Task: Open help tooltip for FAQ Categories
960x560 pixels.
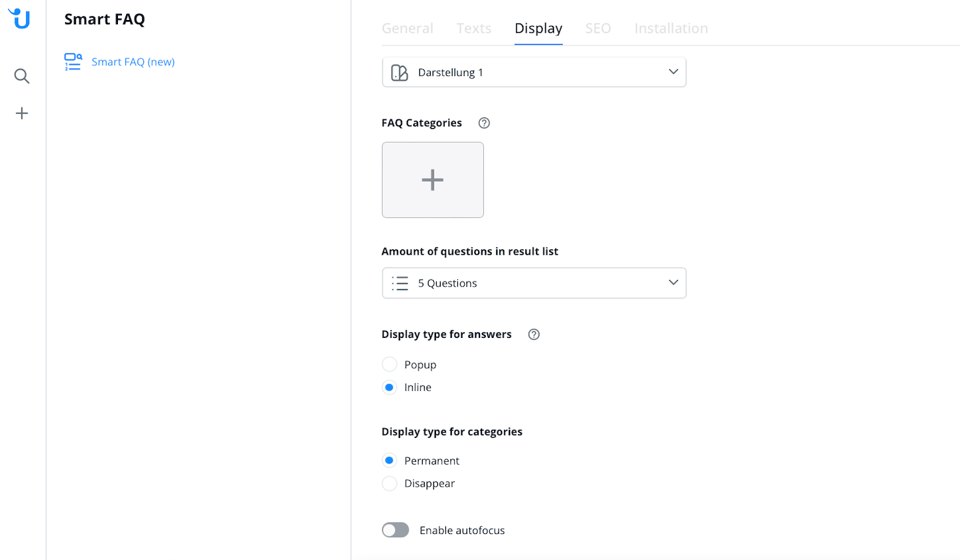Action: [485, 123]
